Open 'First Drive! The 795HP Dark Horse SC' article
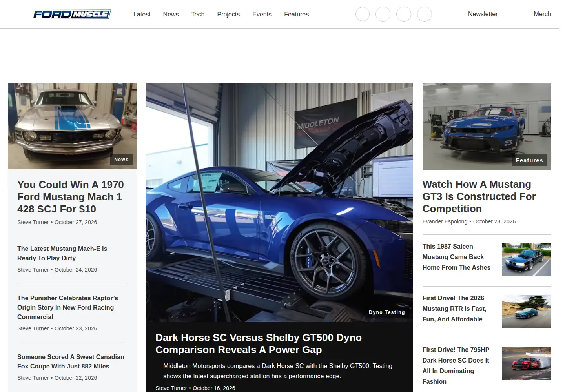The height and width of the screenshot is (392, 565). [x=456, y=365]
